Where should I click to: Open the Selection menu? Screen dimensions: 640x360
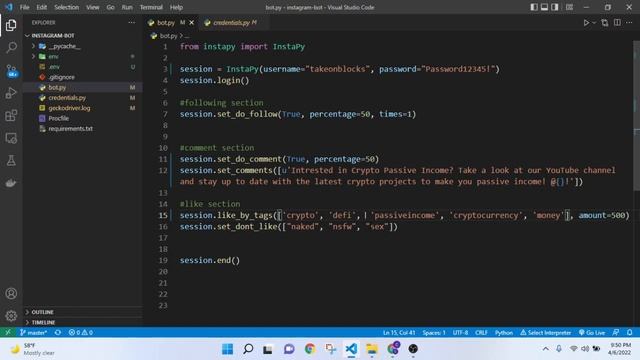pos(67,7)
